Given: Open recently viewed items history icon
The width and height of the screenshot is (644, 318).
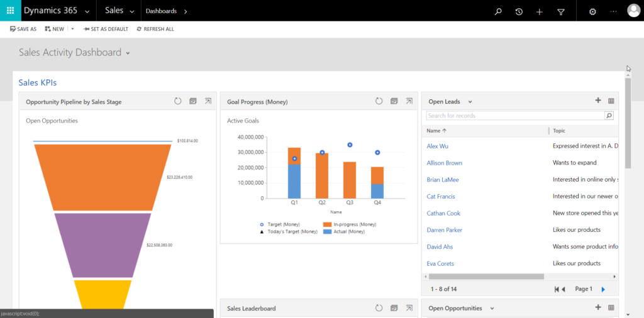Looking at the screenshot, I should 519,11.
